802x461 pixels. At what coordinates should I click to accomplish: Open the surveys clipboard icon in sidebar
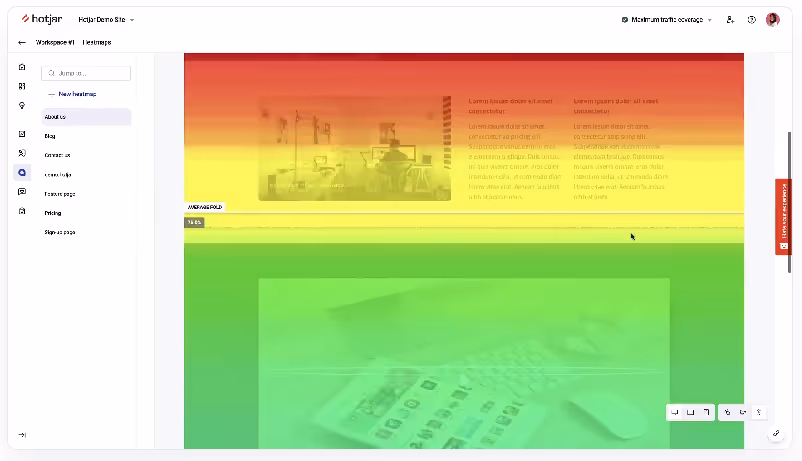click(22, 211)
